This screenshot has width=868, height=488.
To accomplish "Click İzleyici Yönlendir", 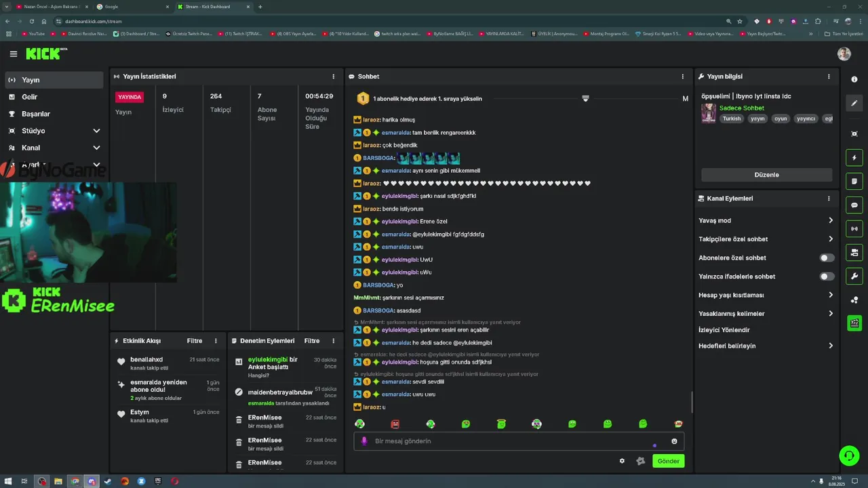I will pos(724,330).
